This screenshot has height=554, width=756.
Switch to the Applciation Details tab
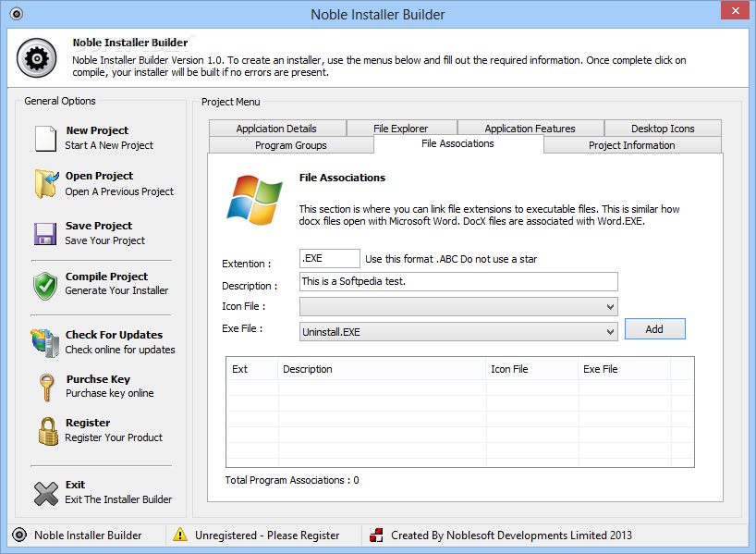click(277, 129)
